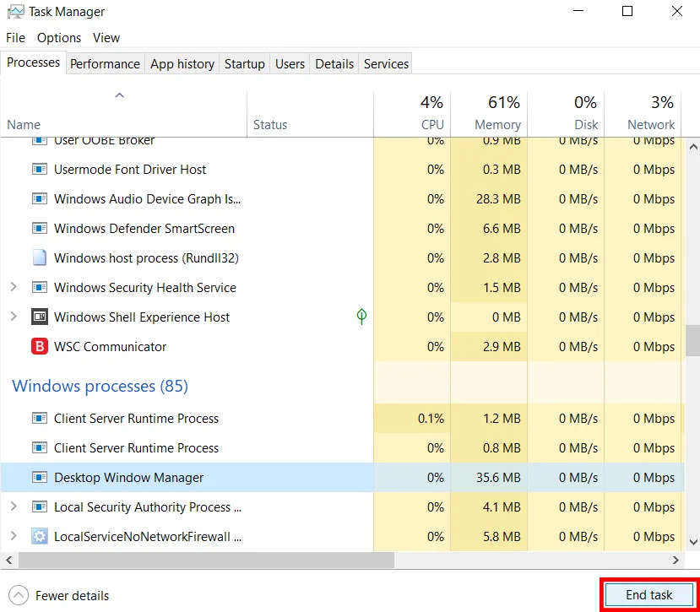This screenshot has height=612, width=700.
Task: Switch to the Performance tab
Action: 105,63
